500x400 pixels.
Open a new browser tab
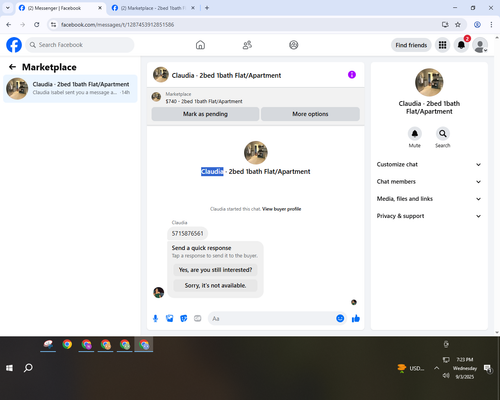coord(207,8)
